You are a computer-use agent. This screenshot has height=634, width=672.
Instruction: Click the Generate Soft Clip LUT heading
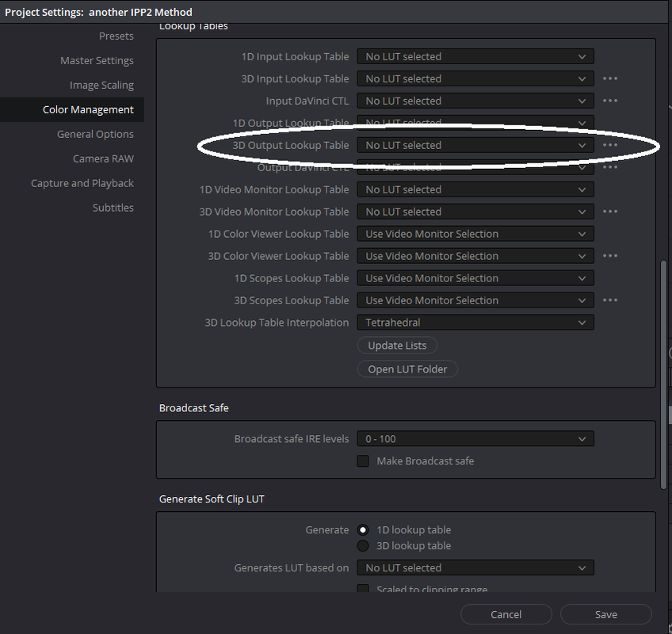pyautogui.click(x=212, y=499)
